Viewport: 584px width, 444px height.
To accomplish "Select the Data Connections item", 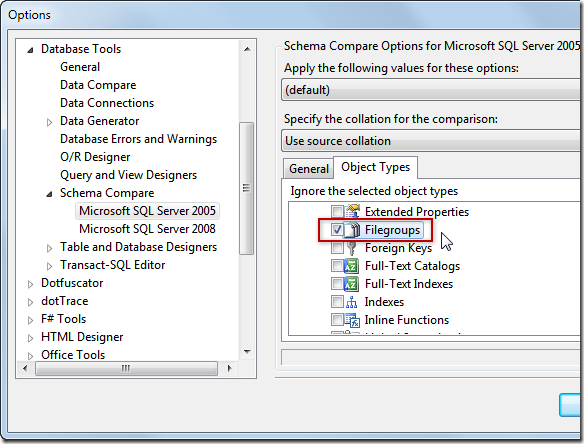I will point(107,103).
